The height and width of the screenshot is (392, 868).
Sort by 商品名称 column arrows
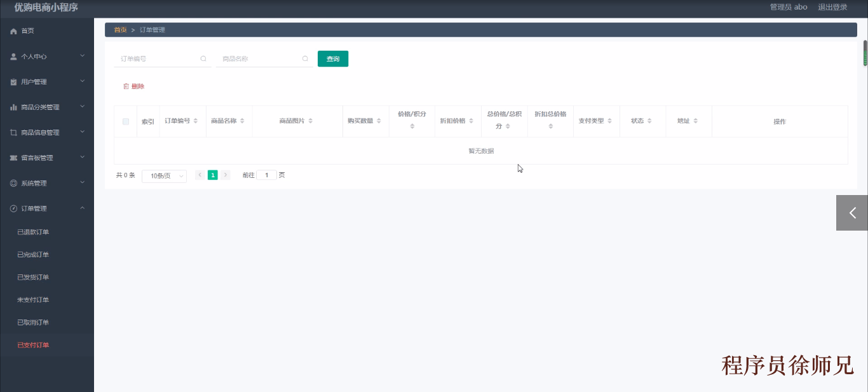point(242,121)
